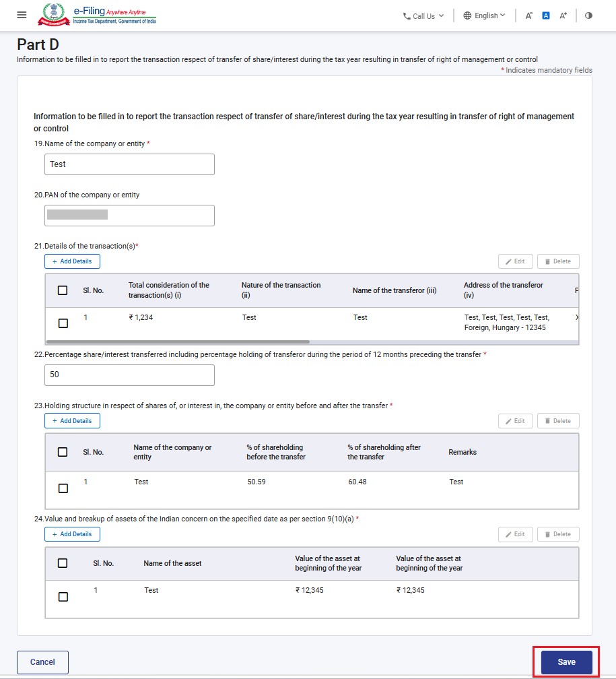Viewport: 616px width, 679px height.
Task: Cancel the Part D form
Action: tap(42, 662)
